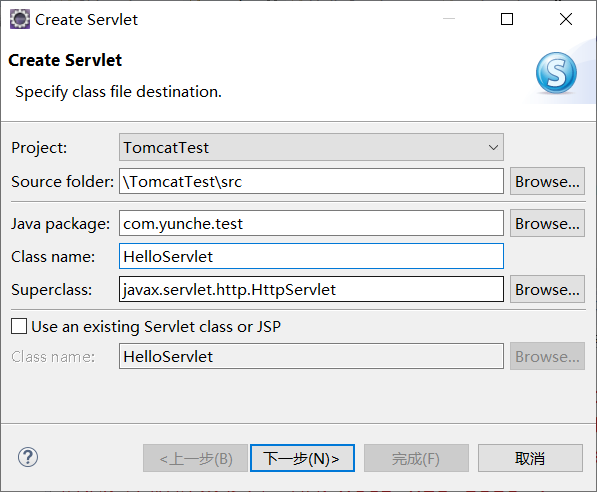
Task: Maximize the Create Servlet window
Action: (507, 19)
